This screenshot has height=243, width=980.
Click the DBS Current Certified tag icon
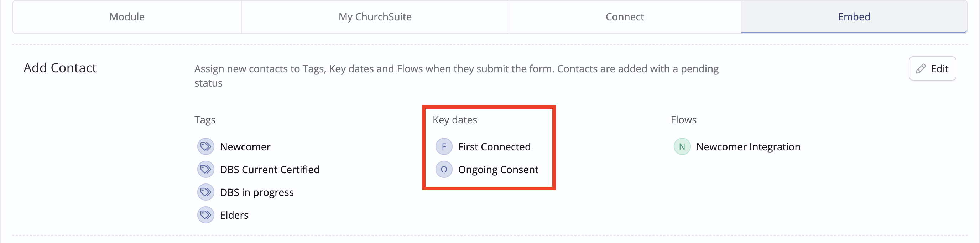(206, 170)
